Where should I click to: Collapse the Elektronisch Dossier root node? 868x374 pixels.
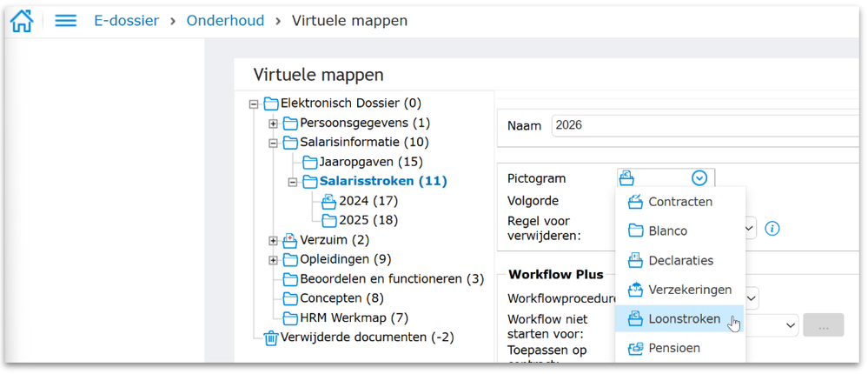254,104
